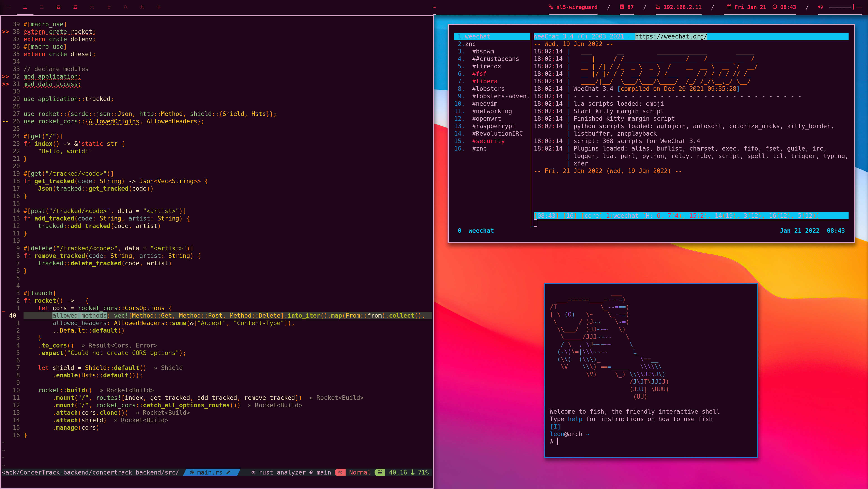This screenshot has width=868, height=489.
Task: Click the git branch icon before main
Action: coord(311,472)
